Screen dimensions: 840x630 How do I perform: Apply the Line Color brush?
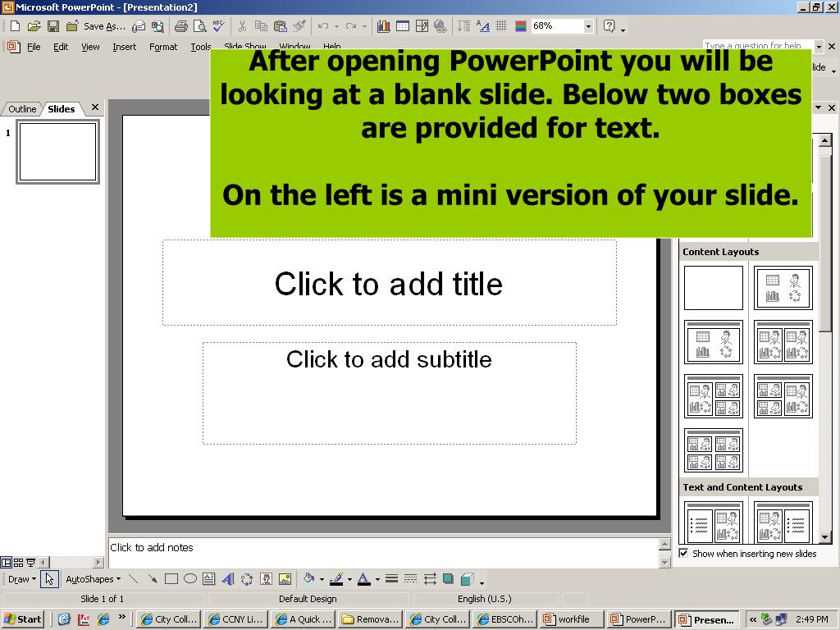click(x=336, y=579)
